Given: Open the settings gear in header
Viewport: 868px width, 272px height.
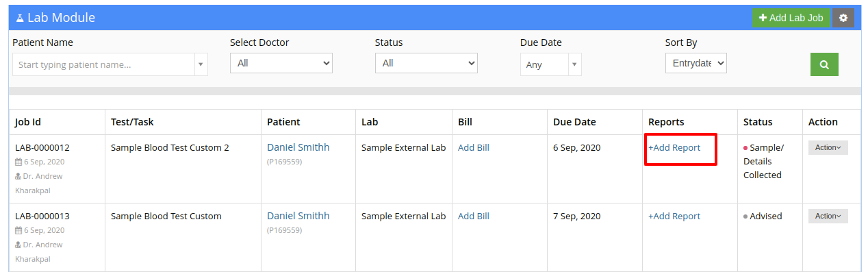Looking at the screenshot, I should coord(843,18).
